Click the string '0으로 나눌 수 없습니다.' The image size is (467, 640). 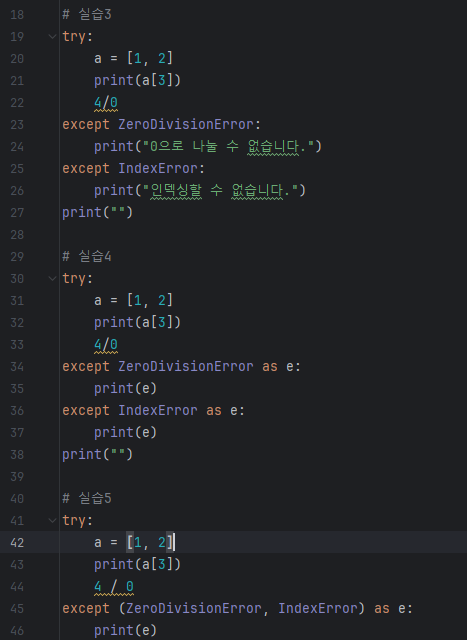[228, 147]
